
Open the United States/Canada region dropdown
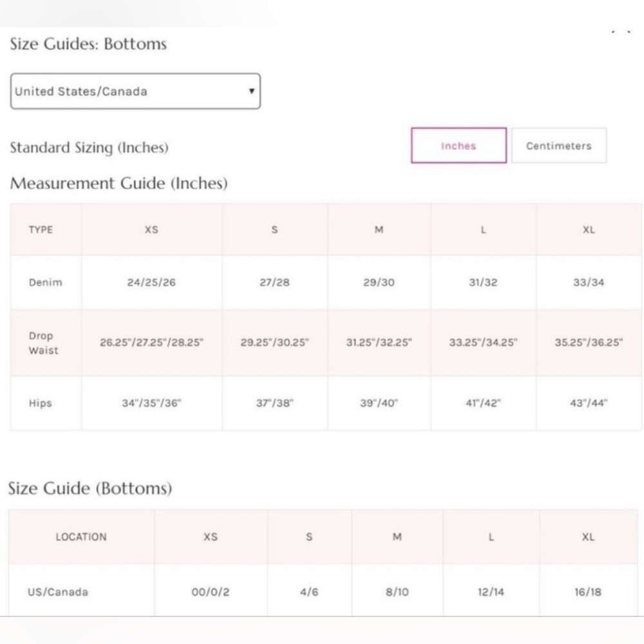(135, 91)
